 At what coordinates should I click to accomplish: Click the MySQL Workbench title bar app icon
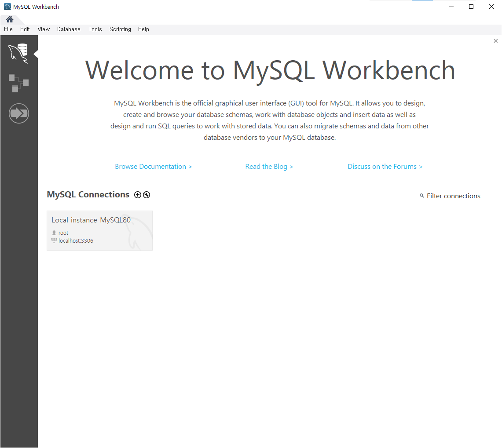click(x=7, y=7)
